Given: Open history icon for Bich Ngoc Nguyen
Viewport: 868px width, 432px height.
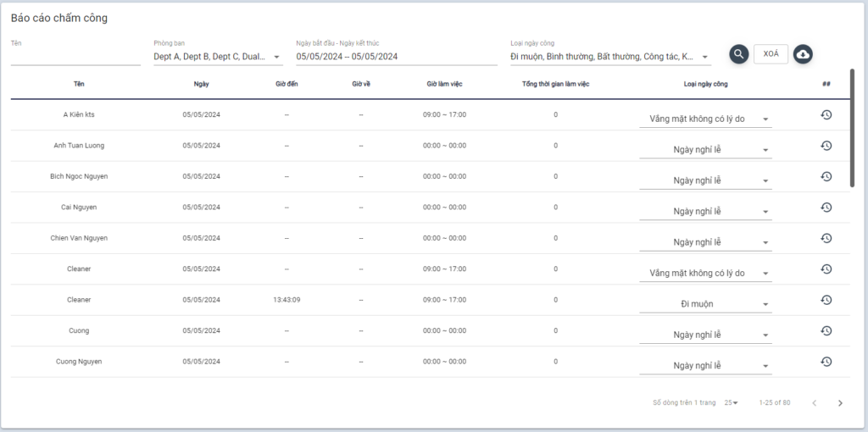Looking at the screenshot, I should 826,176.
